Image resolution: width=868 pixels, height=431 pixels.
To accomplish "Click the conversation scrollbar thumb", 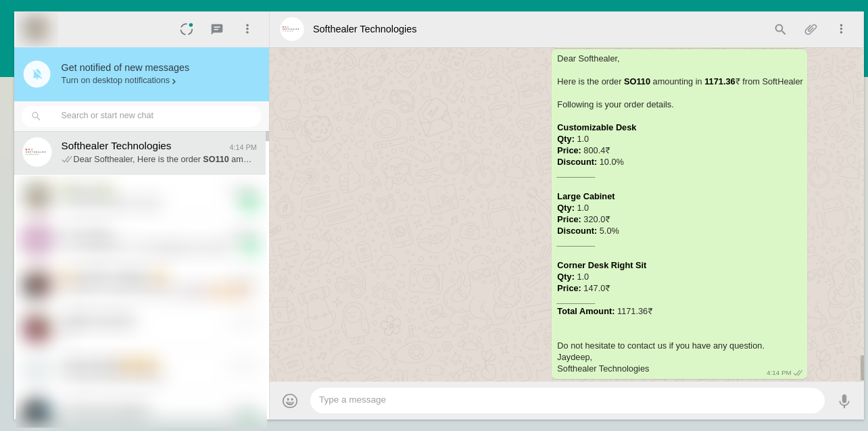I will click(862, 368).
